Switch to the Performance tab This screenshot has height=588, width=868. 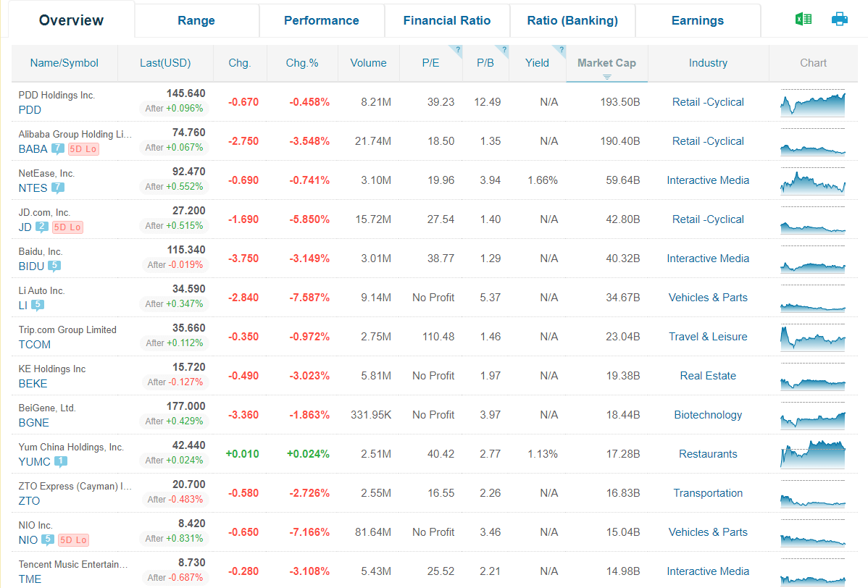coord(321,20)
